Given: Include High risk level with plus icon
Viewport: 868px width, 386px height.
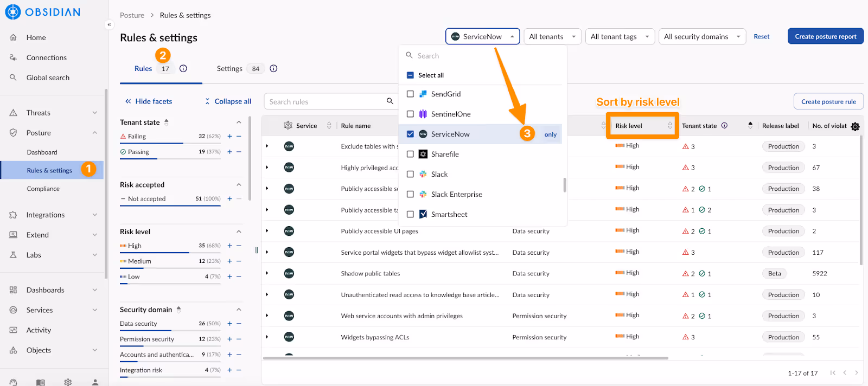Looking at the screenshot, I should click(x=230, y=246).
